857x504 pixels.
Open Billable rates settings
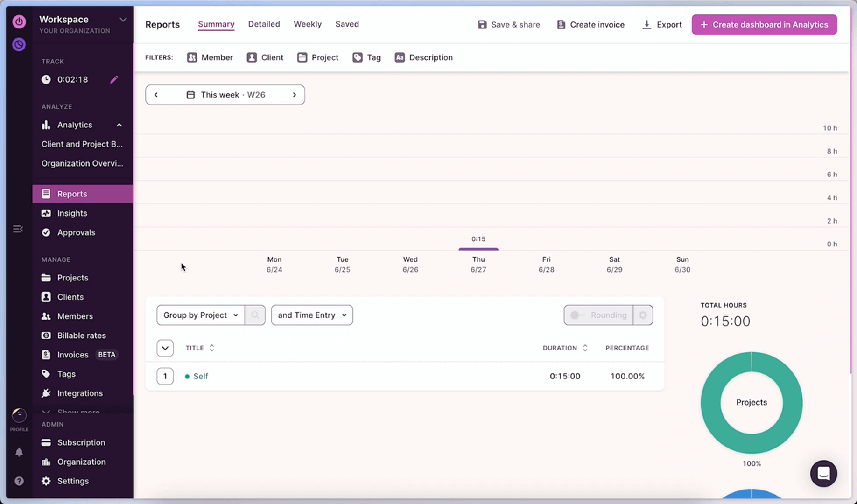(x=80, y=335)
